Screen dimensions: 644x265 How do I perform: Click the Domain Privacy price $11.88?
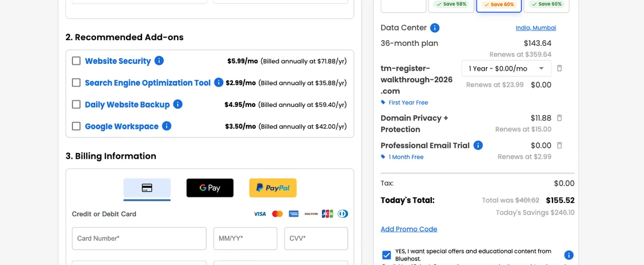pos(541,118)
